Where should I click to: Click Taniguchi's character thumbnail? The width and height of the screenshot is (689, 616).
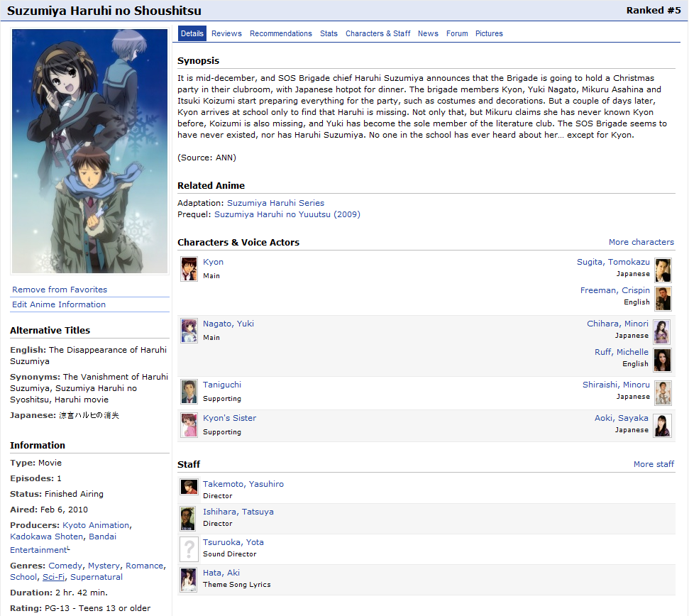coord(189,392)
